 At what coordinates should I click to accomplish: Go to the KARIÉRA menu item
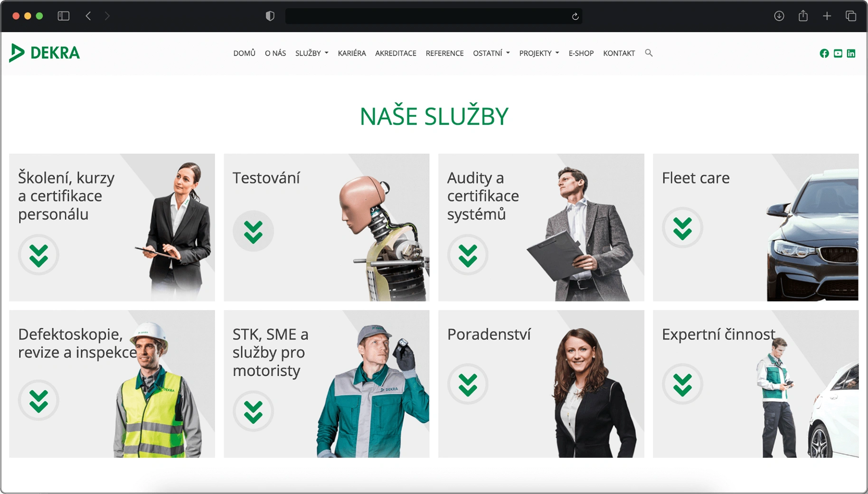click(x=352, y=53)
